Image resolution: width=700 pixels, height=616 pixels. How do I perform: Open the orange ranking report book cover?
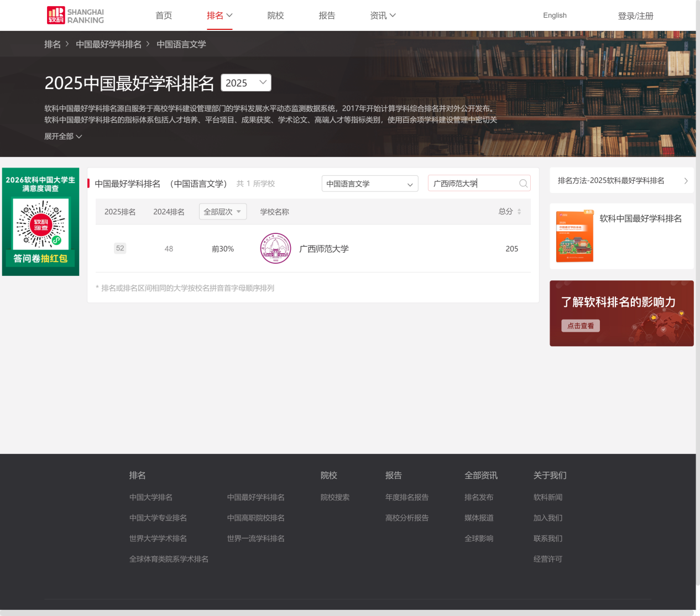pos(574,236)
